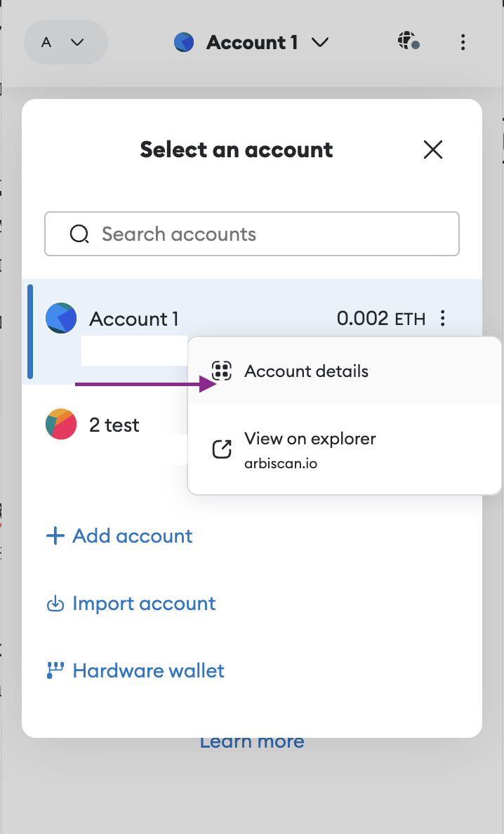Click the Account 1 avatar in the list
The image size is (504, 834).
pos(61,318)
